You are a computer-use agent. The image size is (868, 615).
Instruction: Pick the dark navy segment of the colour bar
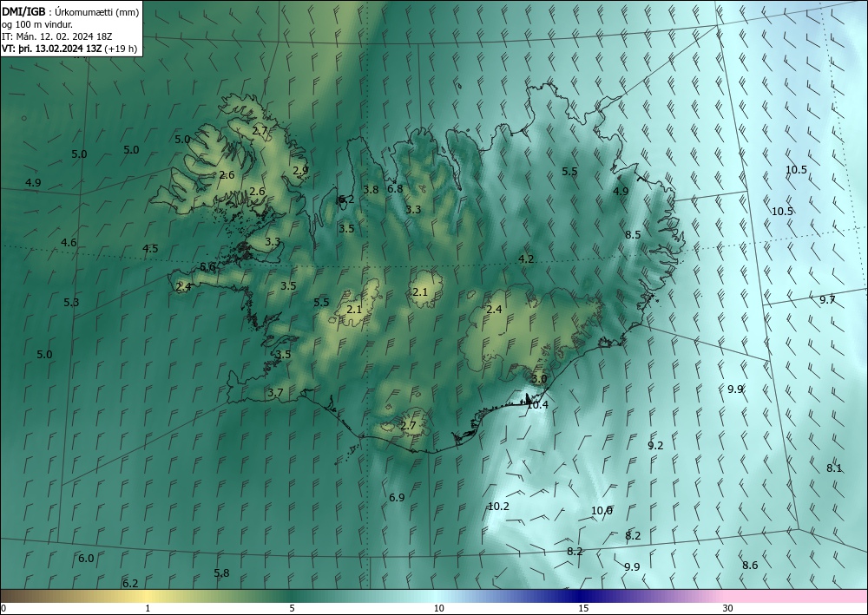click(582, 596)
